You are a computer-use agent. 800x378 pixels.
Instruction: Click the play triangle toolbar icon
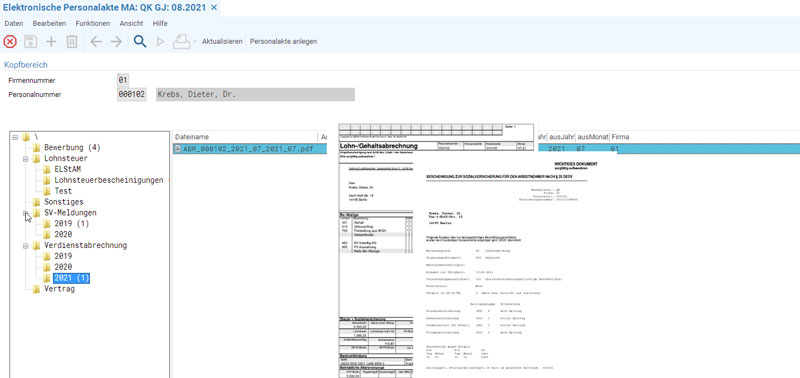pos(161,42)
